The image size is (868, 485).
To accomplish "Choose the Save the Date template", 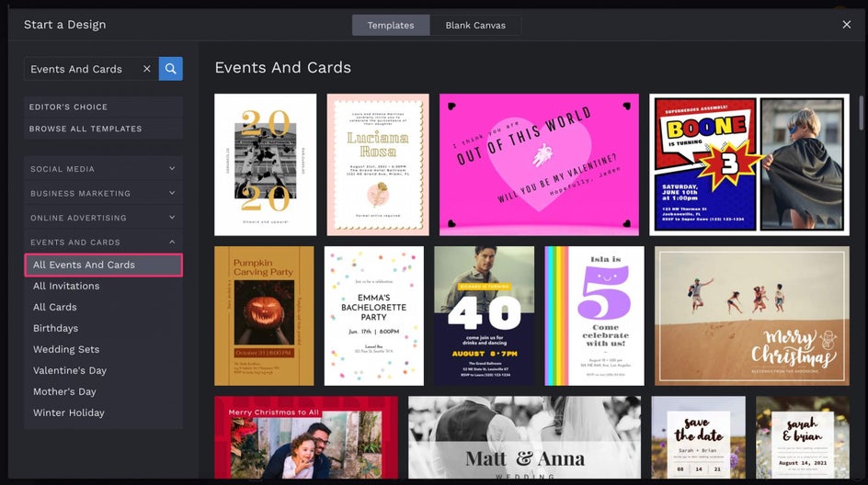I will pos(698,437).
